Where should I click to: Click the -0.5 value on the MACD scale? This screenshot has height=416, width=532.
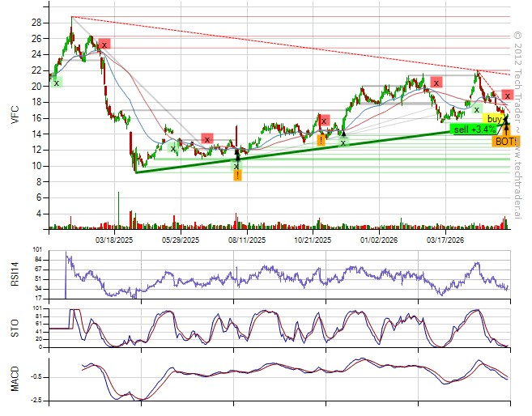tap(37, 377)
